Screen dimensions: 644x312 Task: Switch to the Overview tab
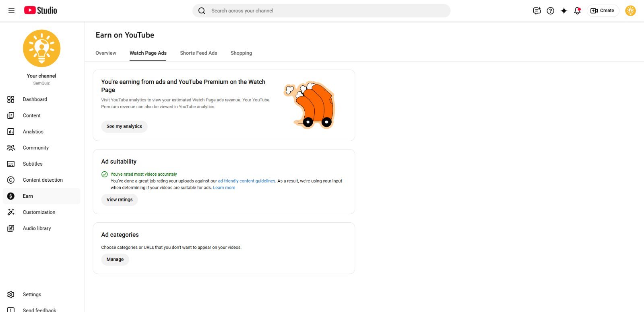coord(106,53)
